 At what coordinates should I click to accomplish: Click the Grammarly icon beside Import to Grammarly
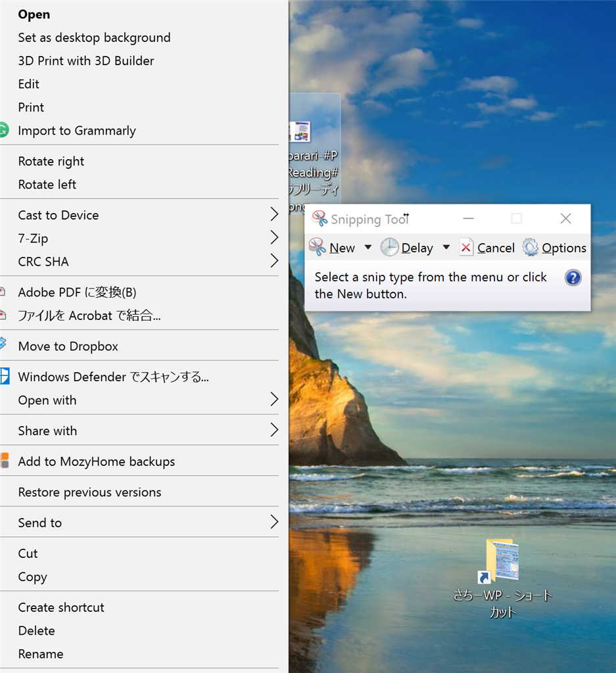[4, 130]
